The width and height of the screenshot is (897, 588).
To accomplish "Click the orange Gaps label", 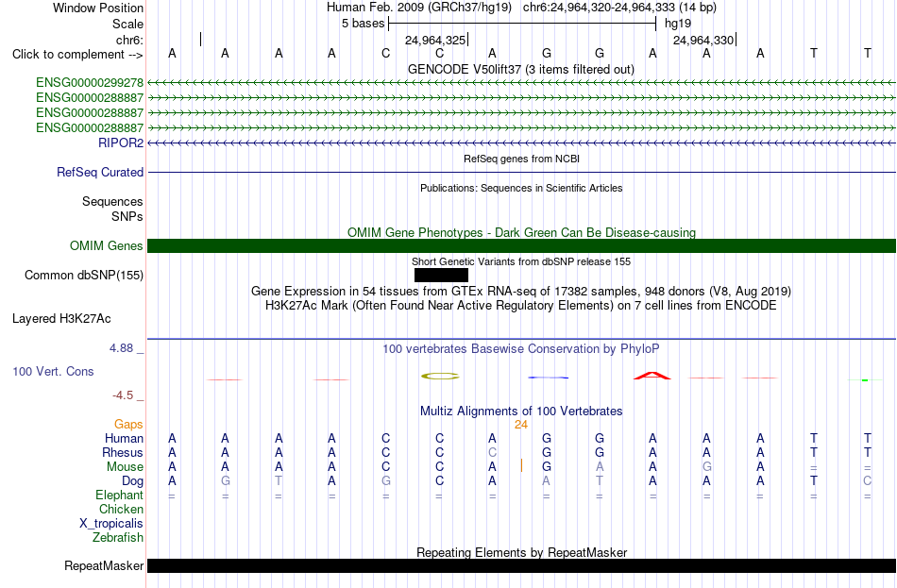I will click(x=128, y=425).
